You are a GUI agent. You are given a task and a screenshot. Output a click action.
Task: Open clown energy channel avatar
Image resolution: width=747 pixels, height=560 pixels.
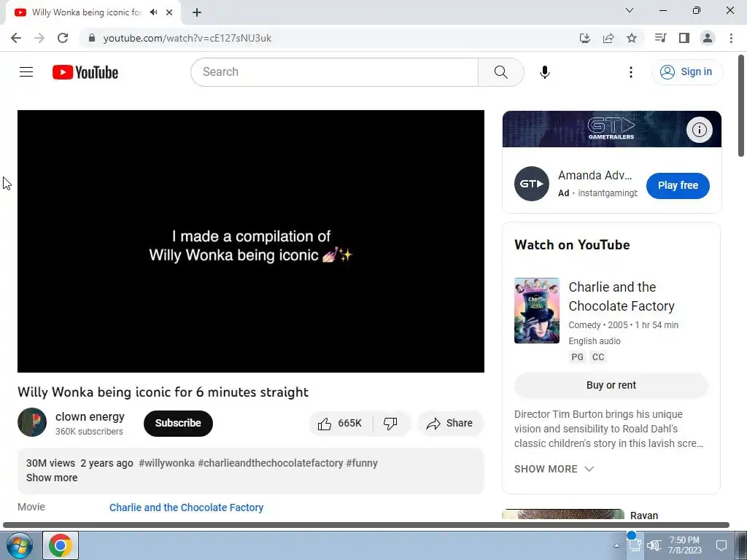[x=32, y=422]
